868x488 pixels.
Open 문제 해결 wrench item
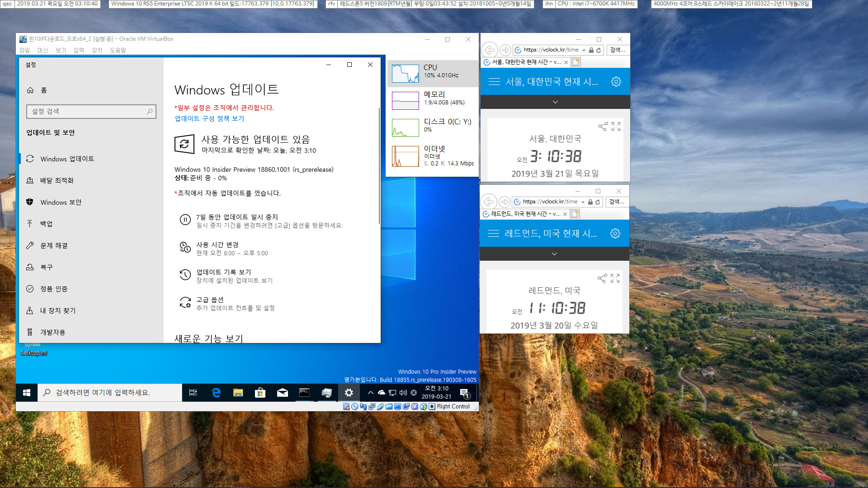point(54,245)
